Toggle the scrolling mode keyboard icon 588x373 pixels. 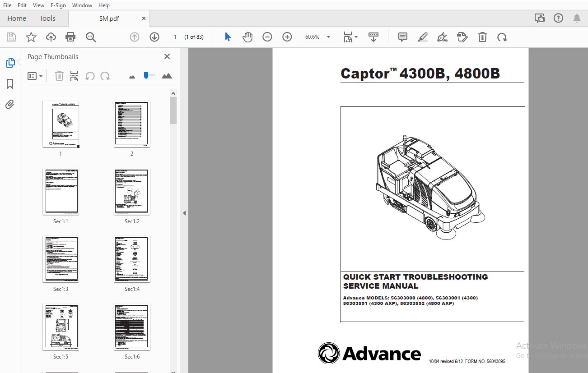pyautogui.click(x=373, y=37)
